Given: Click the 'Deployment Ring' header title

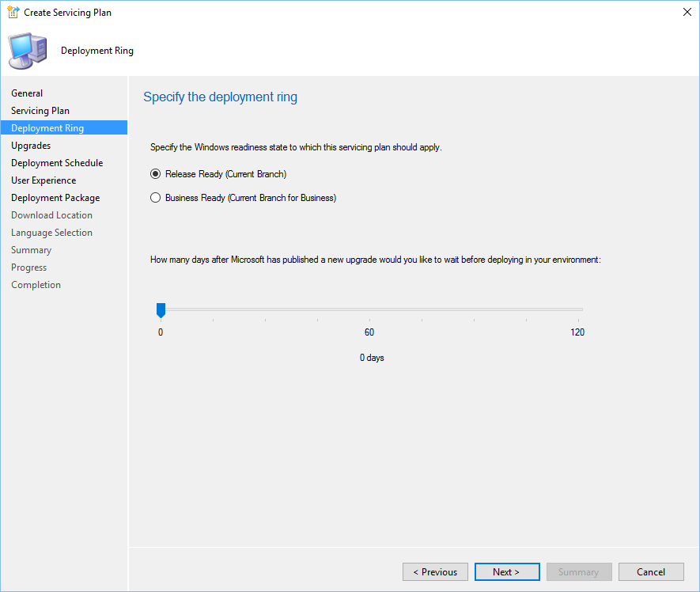Looking at the screenshot, I should coord(96,51).
